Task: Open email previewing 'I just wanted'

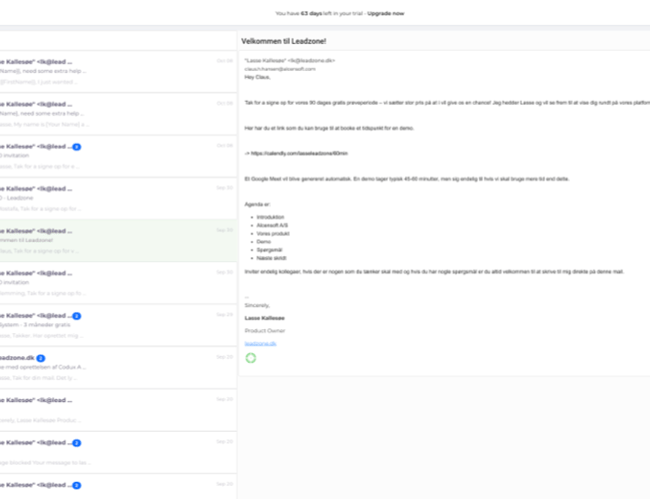Action: tap(118, 72)
